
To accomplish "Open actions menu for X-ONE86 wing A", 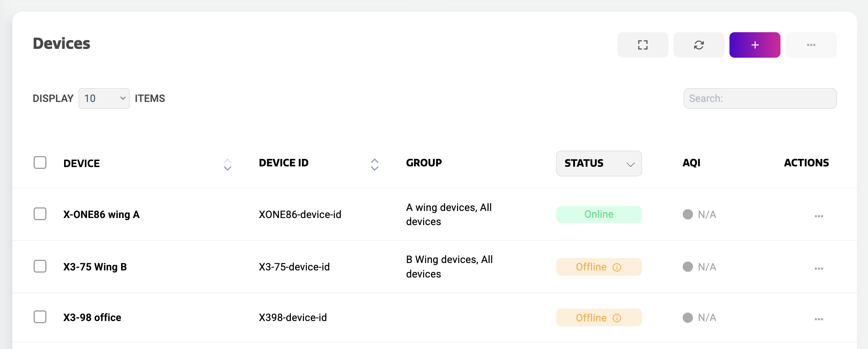I will pos(819,216).
